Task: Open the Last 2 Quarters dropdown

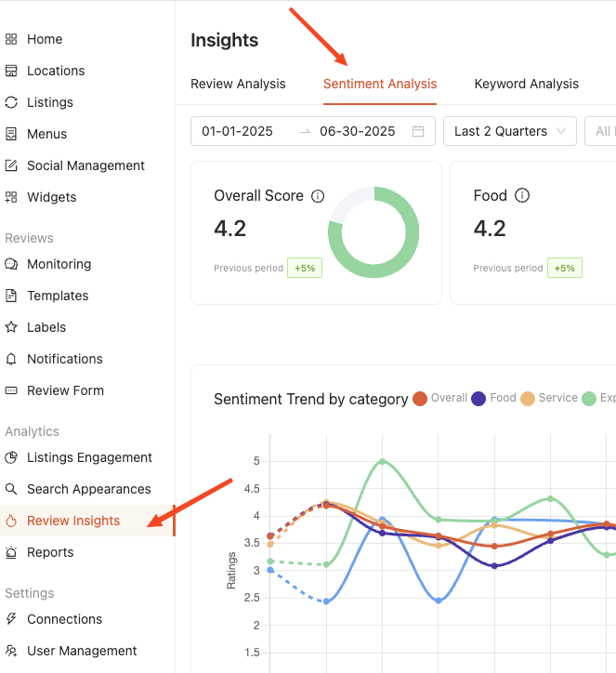Action: 509,131
